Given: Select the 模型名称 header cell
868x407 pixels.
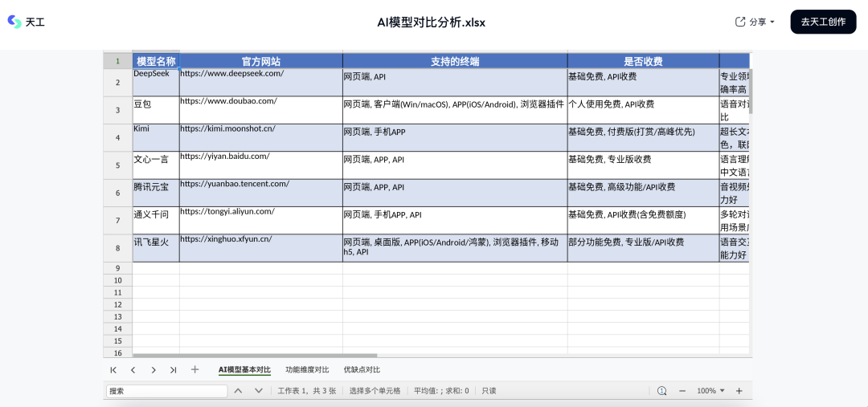Looking at the screenshot, I should [156, 61].
